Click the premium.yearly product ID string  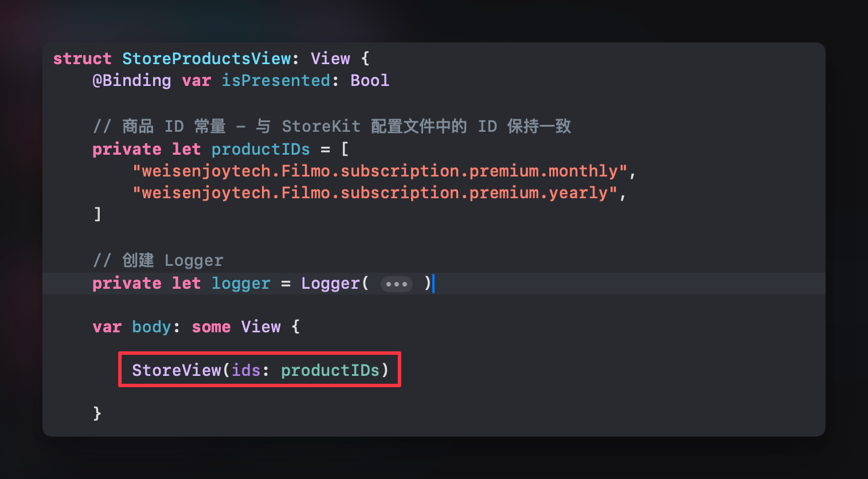[x=375, y=193]
